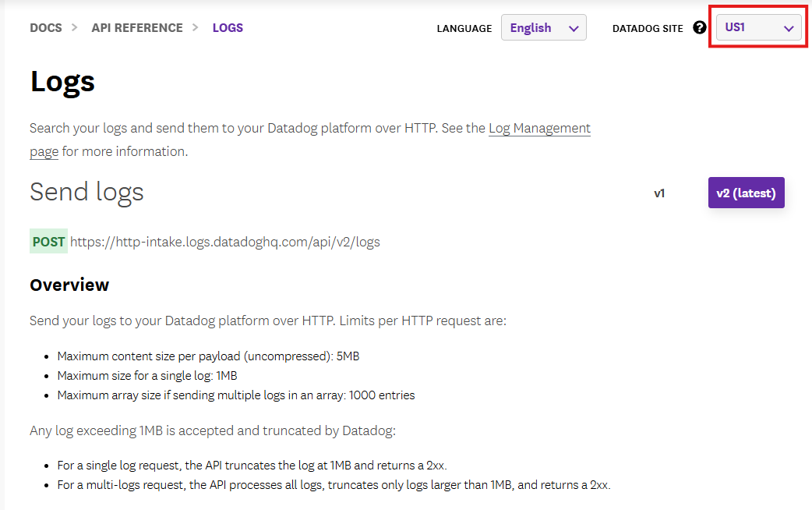Click the Logs page title
The height and width of the screenshot is (510, 812).
(x=62, y=81)
